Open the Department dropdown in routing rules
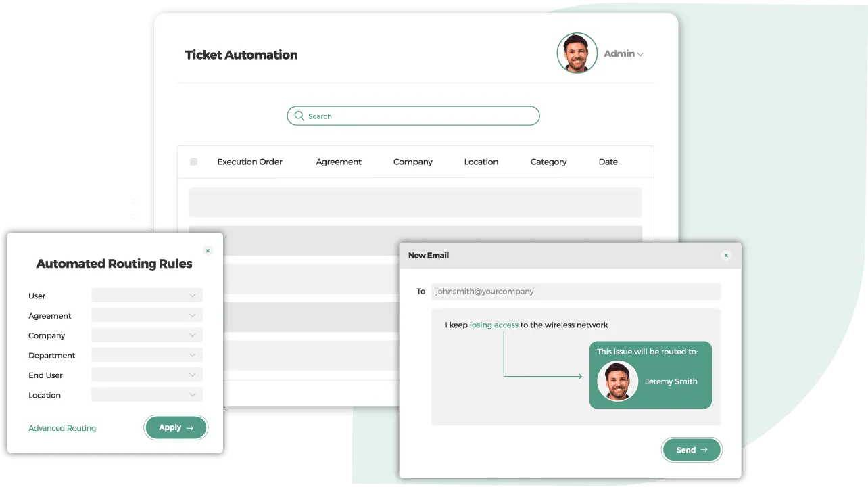 coord(147,355)
